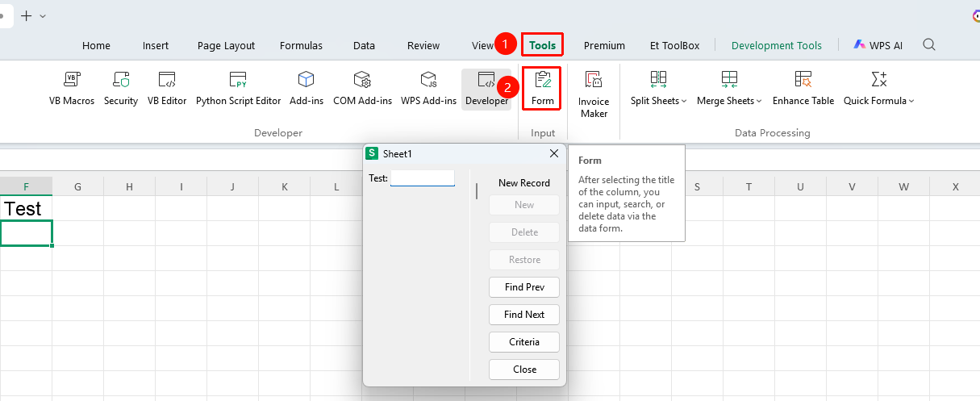Open Python Script Editor
This screenshot has height=401, width=980.
pyautogui.click(x=238, y=88)
